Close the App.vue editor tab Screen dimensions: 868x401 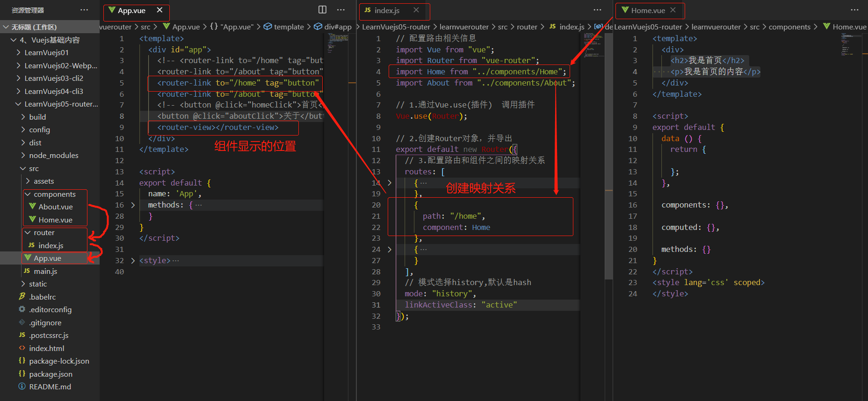[x=159, y=10]
